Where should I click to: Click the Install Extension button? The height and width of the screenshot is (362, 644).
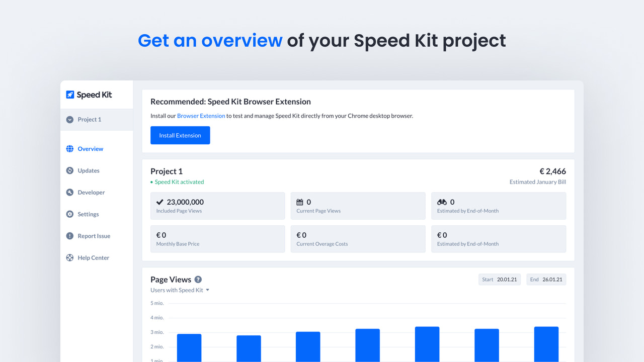180,135
